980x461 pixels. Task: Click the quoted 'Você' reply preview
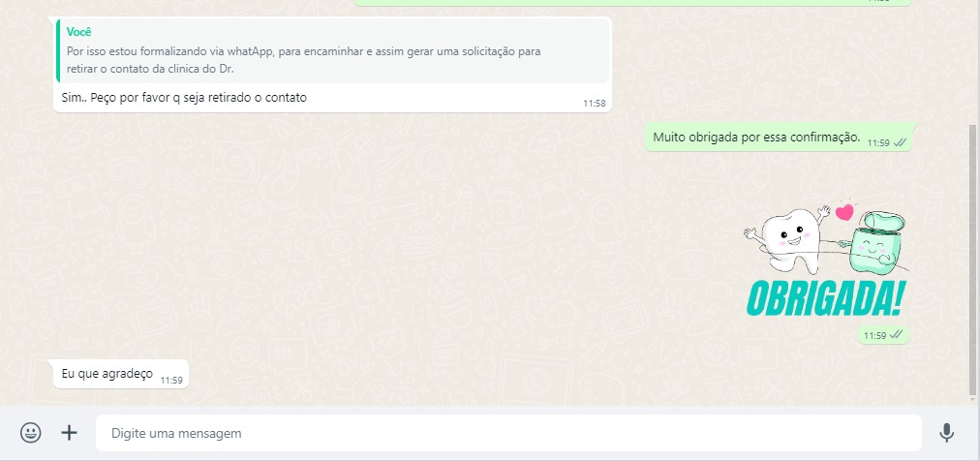click(x=332, y=51)
